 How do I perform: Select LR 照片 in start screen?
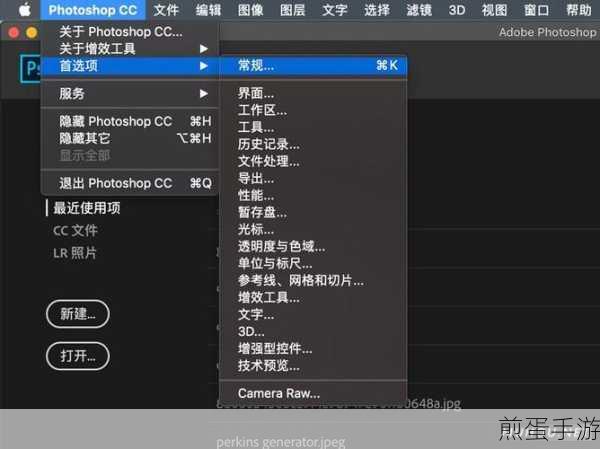point(75,253)
